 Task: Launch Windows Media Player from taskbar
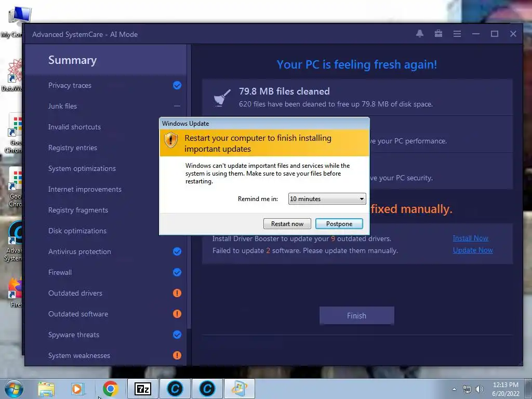77,389
